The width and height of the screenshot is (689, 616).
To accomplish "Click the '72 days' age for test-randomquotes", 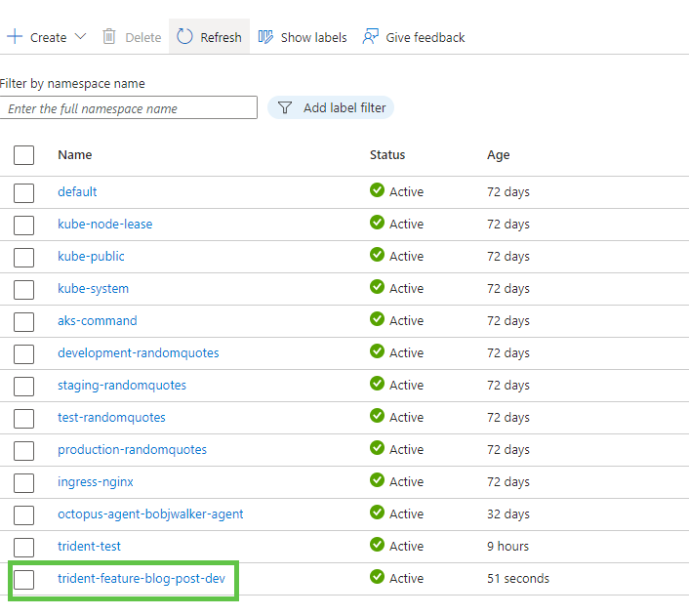I will point(507,418).
